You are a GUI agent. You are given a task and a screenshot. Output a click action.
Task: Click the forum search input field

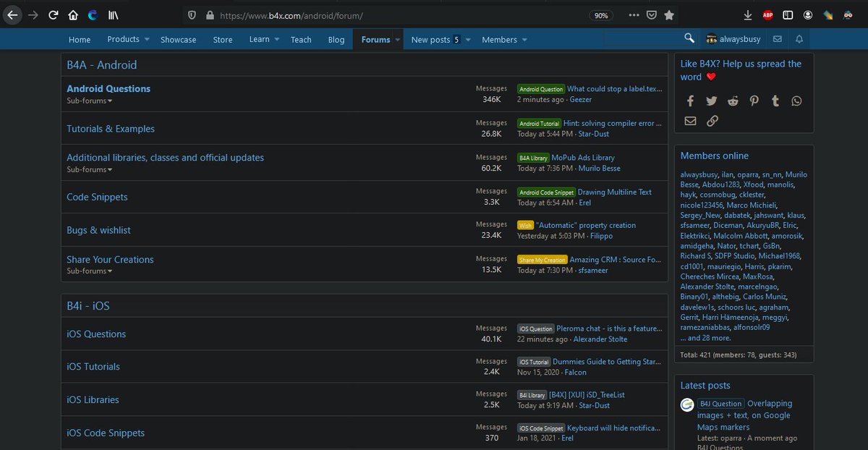[643, 38]
